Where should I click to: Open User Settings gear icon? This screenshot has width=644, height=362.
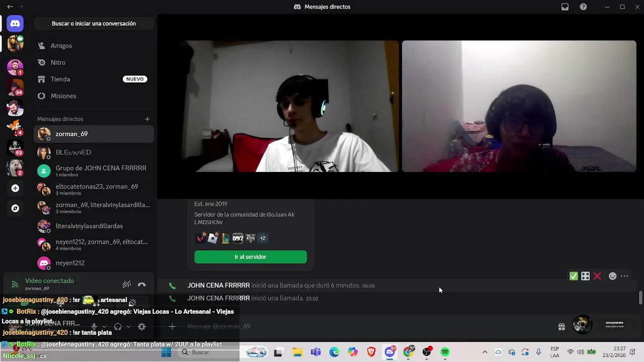tap(142, 326)
